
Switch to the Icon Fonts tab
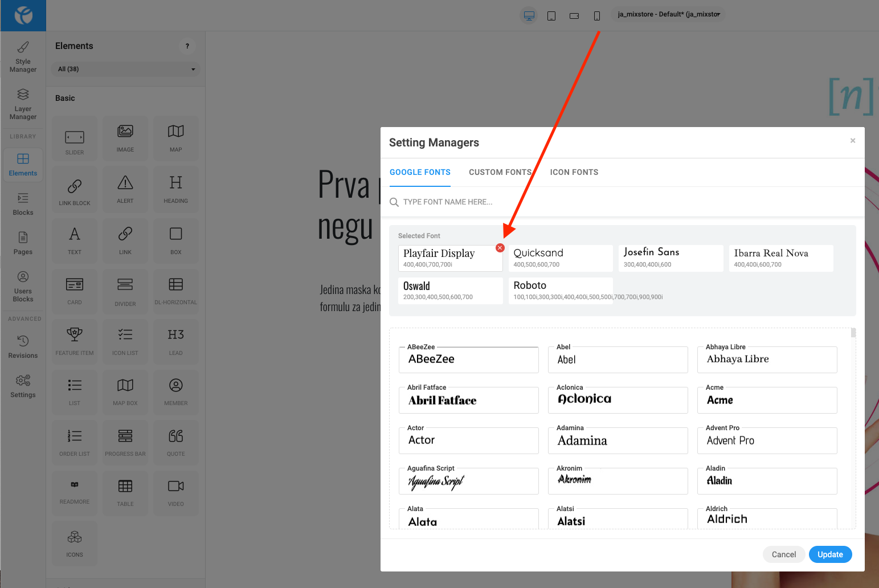click(574, 172)
